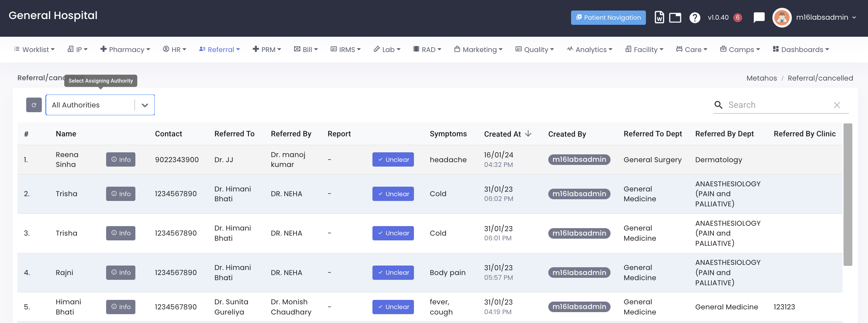Open the m16labsadmin account dropdown
868x323 pixels.
[x=826, y=17]
